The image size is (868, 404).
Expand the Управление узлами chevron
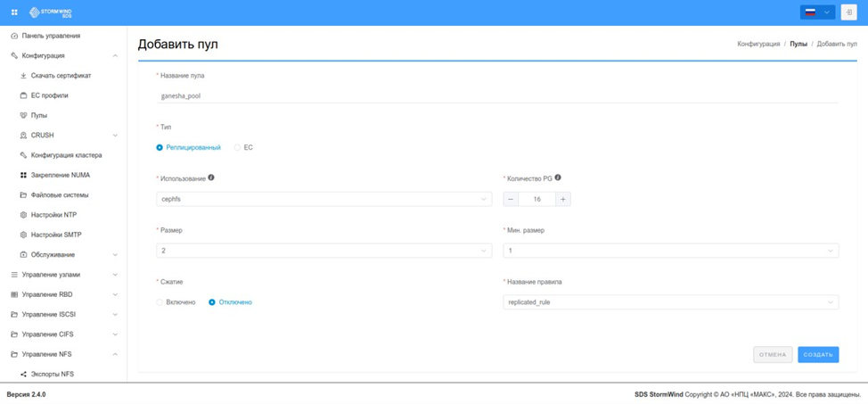tap(115, 275)
